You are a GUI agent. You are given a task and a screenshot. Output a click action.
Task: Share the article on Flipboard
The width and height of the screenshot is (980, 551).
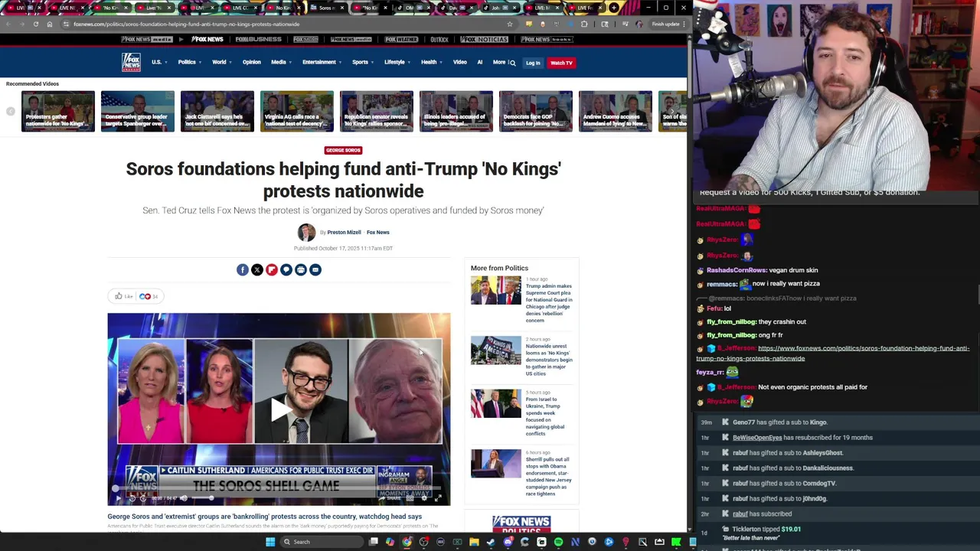(271, 269)
